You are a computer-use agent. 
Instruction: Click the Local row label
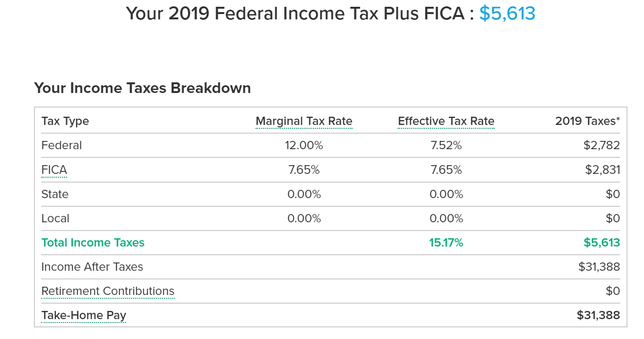(x=55, y=218)
